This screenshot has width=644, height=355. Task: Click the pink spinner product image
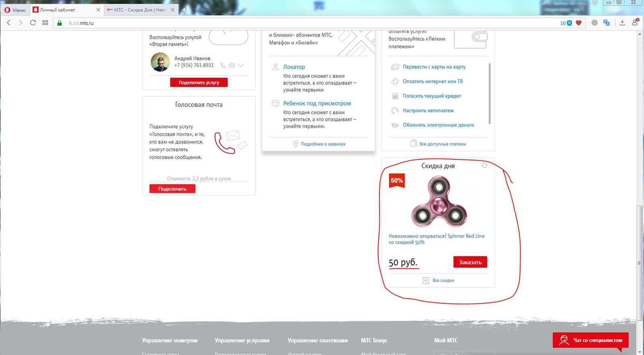[439, 201]
